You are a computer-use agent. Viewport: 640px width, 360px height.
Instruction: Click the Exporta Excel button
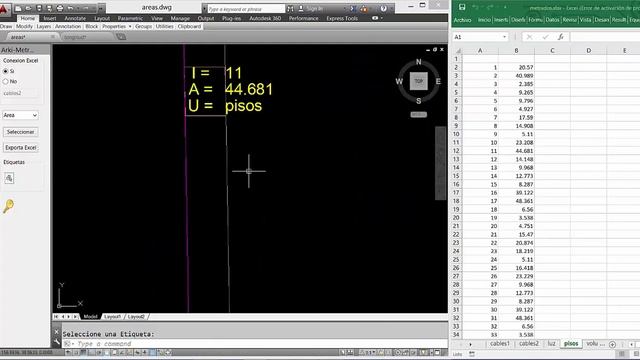tap(20, 147)
